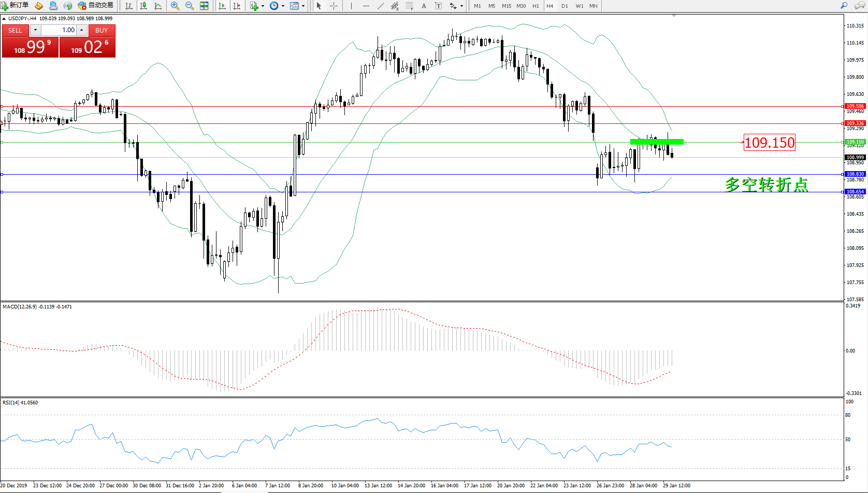Open the indicators list dropdown arrow
The width and height of the screenshot is (868, 493).
[263, 6]
